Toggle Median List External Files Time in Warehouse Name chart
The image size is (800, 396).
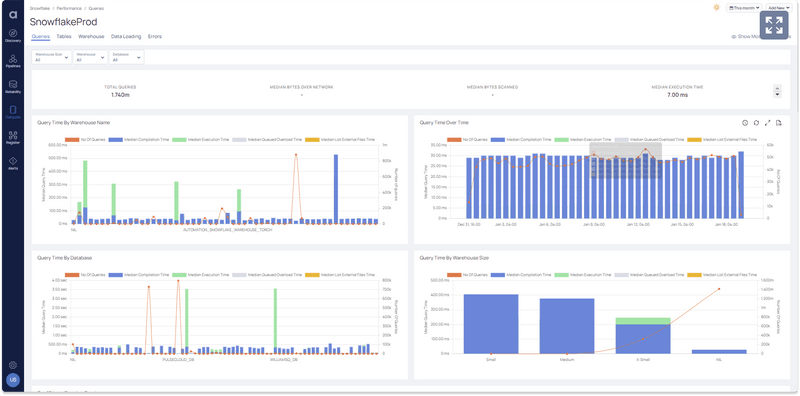tap(340, 139)
